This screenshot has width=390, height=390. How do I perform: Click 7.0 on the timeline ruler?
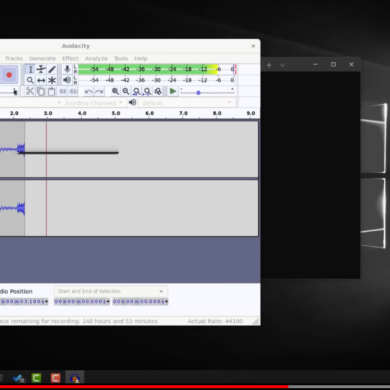pyautogui.click(x=183, y=113)
